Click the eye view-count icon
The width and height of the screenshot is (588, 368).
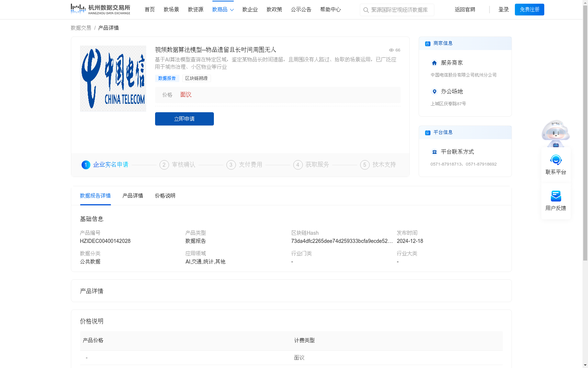[391, 50]
